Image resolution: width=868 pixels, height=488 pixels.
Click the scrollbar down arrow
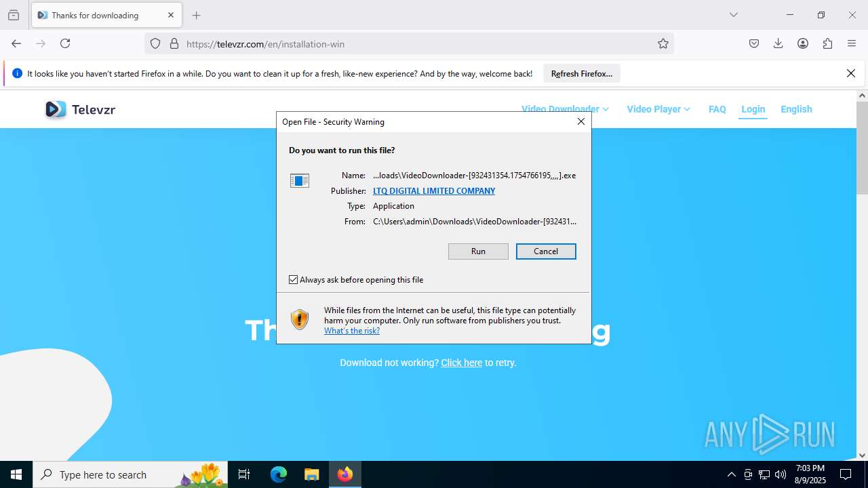click(x=862, y=455)
